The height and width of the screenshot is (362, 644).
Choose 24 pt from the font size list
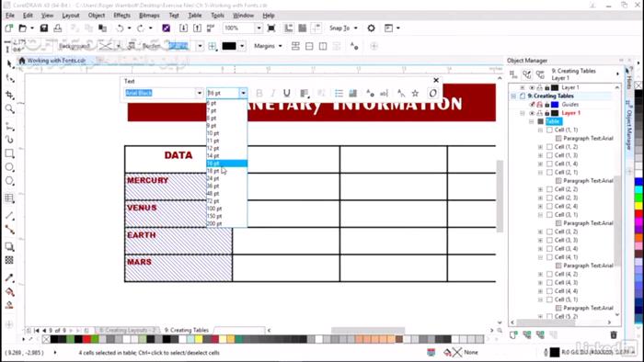tap(226, 178)
